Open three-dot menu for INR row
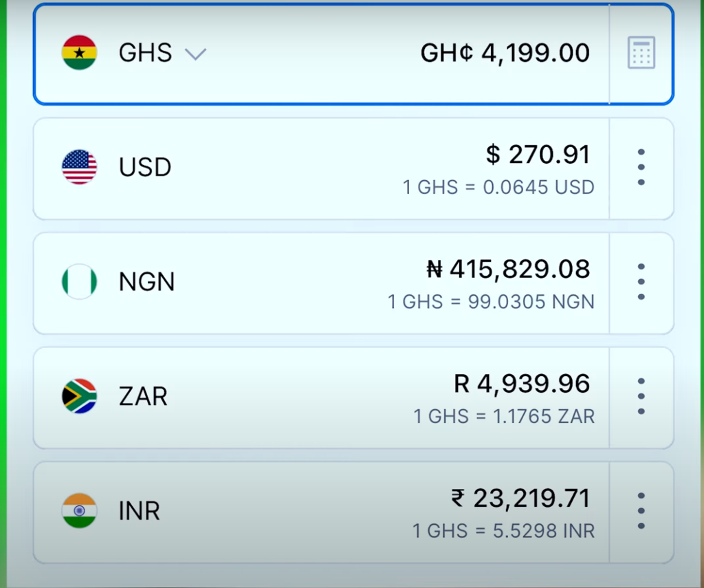The width and height of the screenshot is (704, 588). (641, 511)
